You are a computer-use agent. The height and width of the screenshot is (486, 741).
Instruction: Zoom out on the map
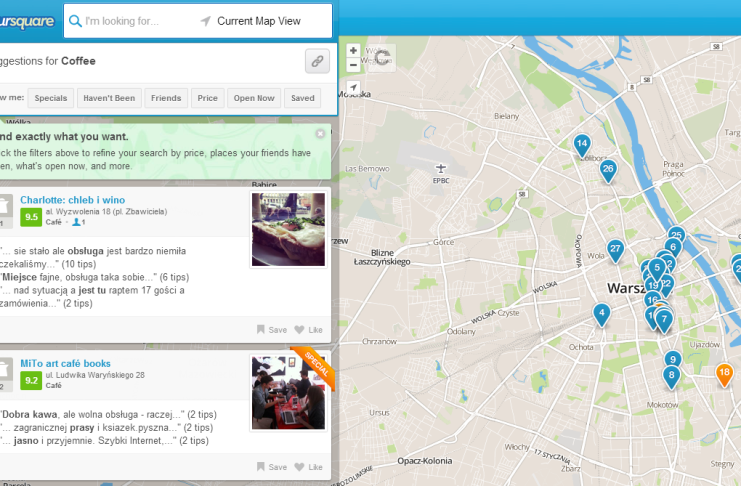coord(353,65)
